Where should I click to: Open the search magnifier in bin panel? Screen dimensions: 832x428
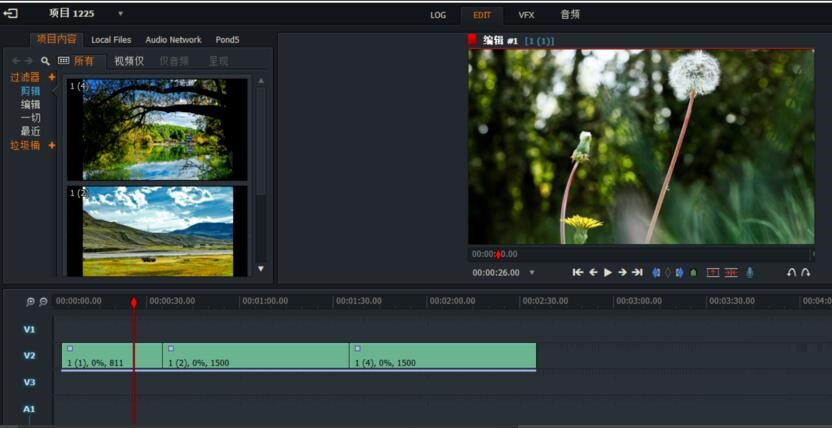coord(45,61)
